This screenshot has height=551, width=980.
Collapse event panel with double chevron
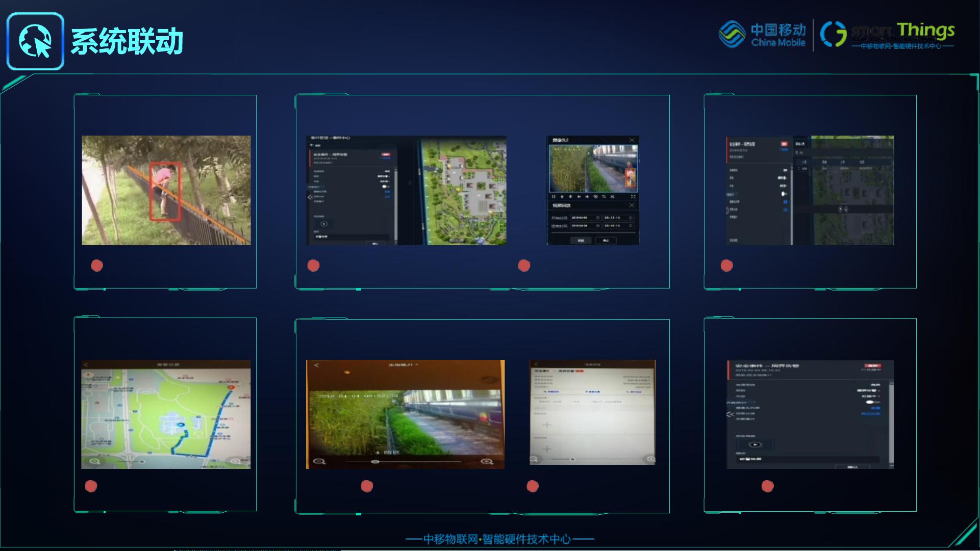click(x=310, y=197)
